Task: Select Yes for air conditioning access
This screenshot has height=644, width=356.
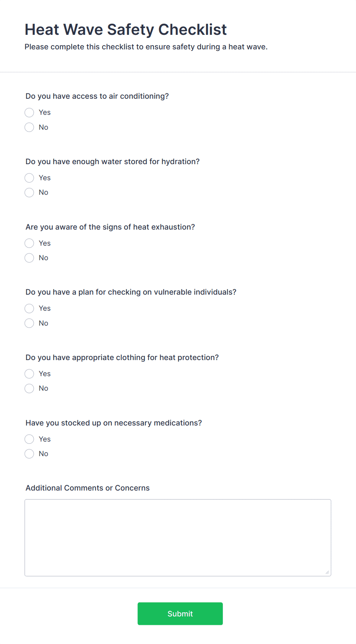Action: 29,112
